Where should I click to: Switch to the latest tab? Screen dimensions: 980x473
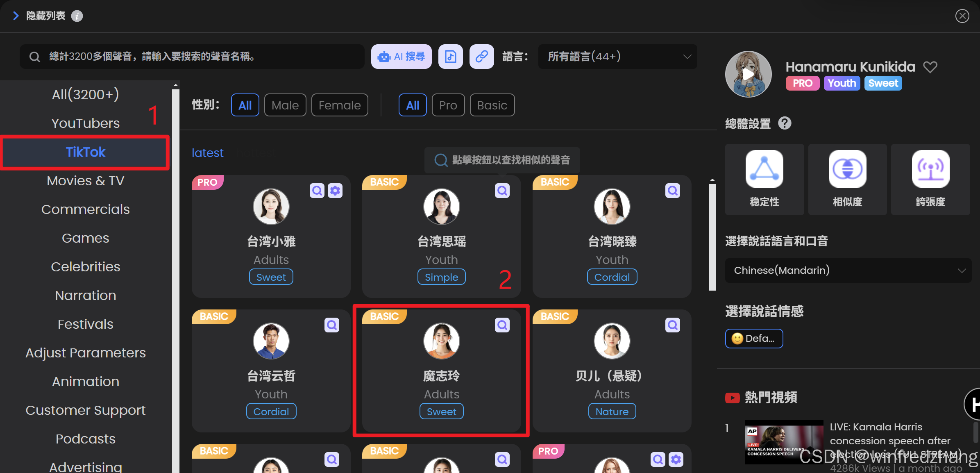click(208, 153)
